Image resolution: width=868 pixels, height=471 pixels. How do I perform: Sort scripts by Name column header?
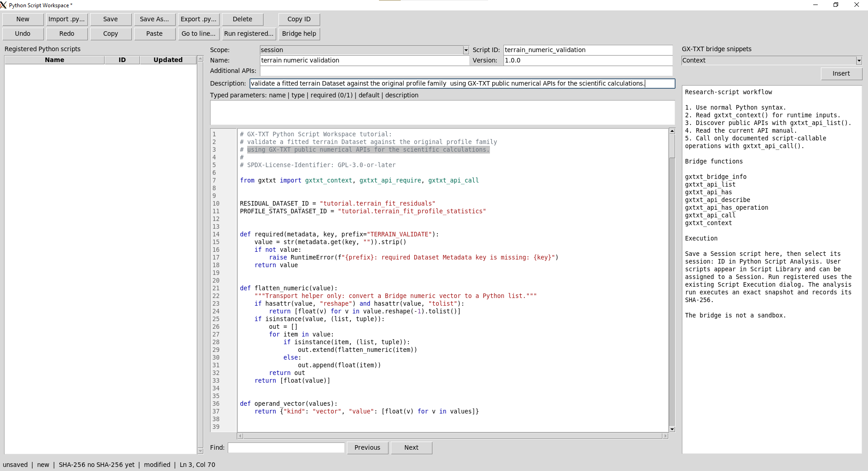[54, 60]
